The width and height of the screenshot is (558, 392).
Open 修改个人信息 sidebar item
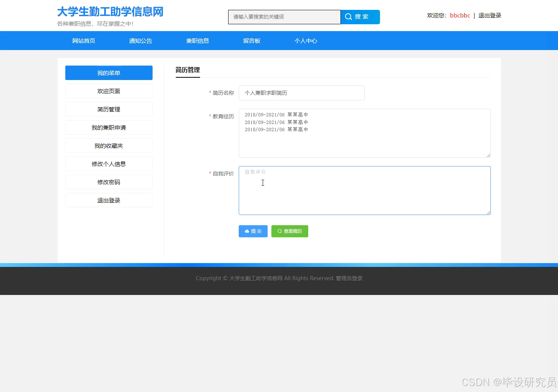(x=109, y=164)
